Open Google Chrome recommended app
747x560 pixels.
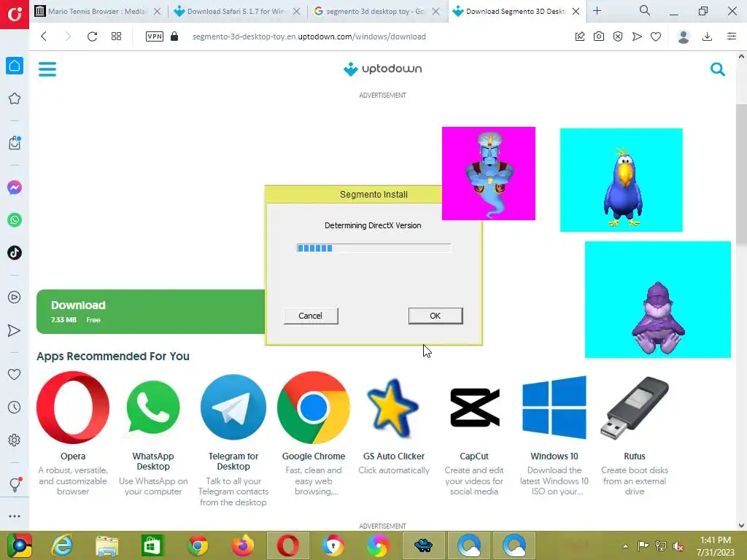pyautogui.click(x=314, y=408)
